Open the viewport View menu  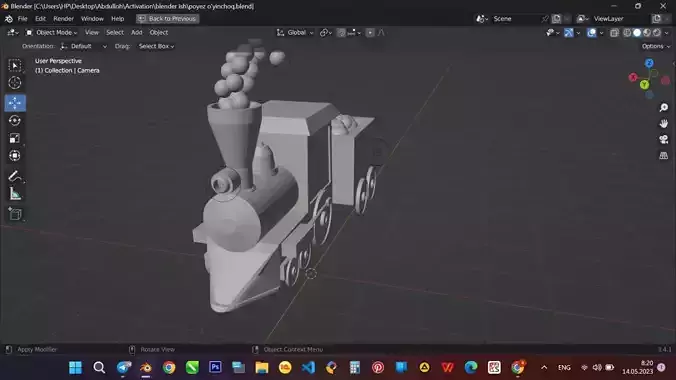tap(91, 32)
